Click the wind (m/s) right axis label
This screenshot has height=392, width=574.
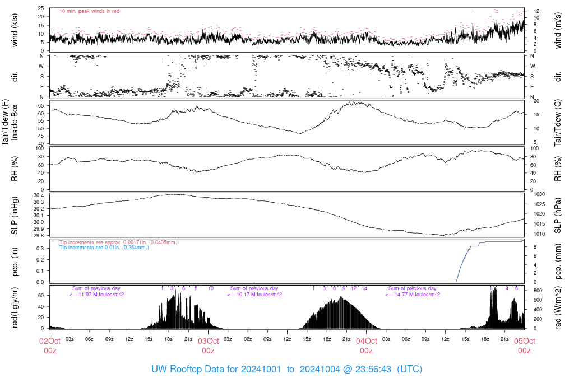pos(558,30)
